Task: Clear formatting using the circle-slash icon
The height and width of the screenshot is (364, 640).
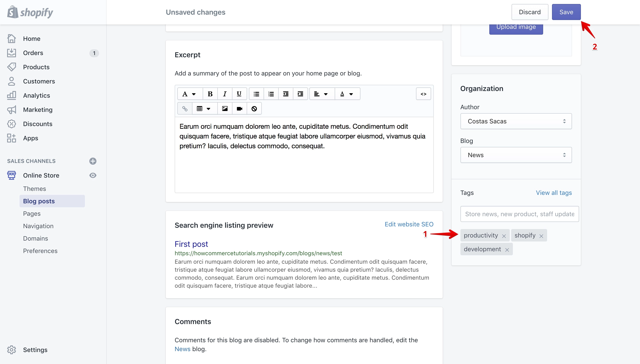Action: click(254, 109)
